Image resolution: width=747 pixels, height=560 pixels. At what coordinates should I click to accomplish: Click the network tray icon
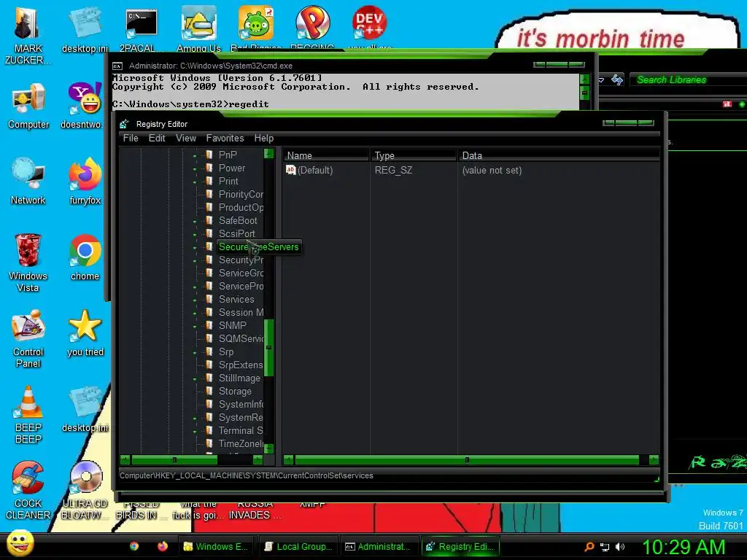pyautogui.click(x=605, y=547)
